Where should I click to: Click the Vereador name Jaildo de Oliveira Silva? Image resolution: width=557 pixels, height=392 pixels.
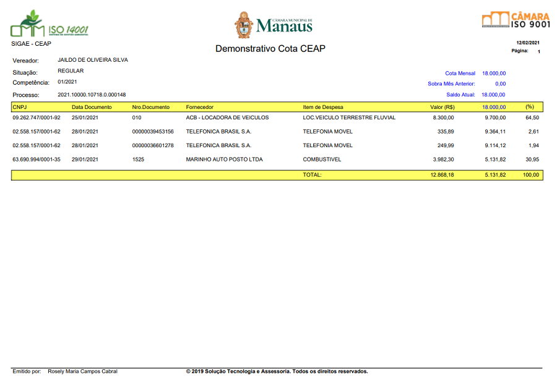click(93, 60)
